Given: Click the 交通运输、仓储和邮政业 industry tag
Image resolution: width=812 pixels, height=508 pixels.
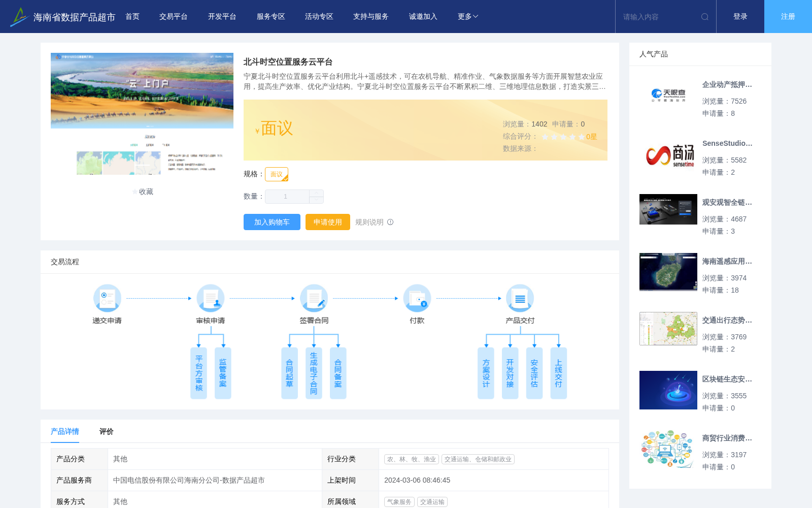Looking at the screenshot, I should tap(478, 459).
